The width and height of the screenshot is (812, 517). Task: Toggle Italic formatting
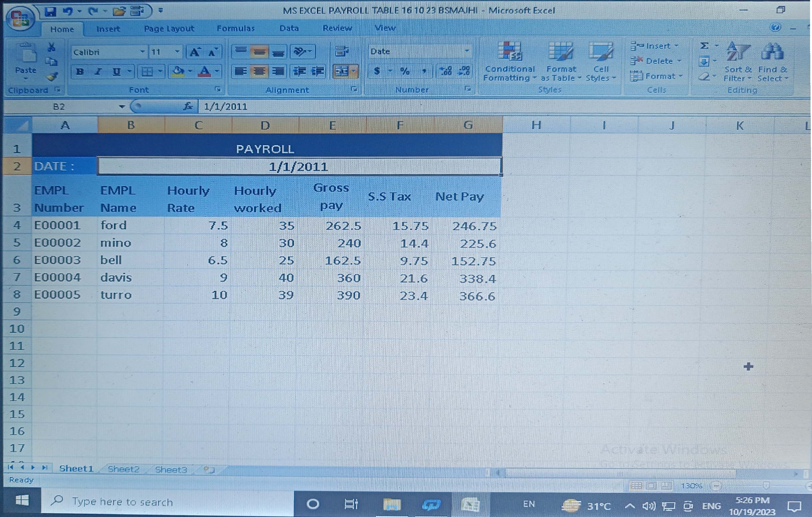click(98, 72)
